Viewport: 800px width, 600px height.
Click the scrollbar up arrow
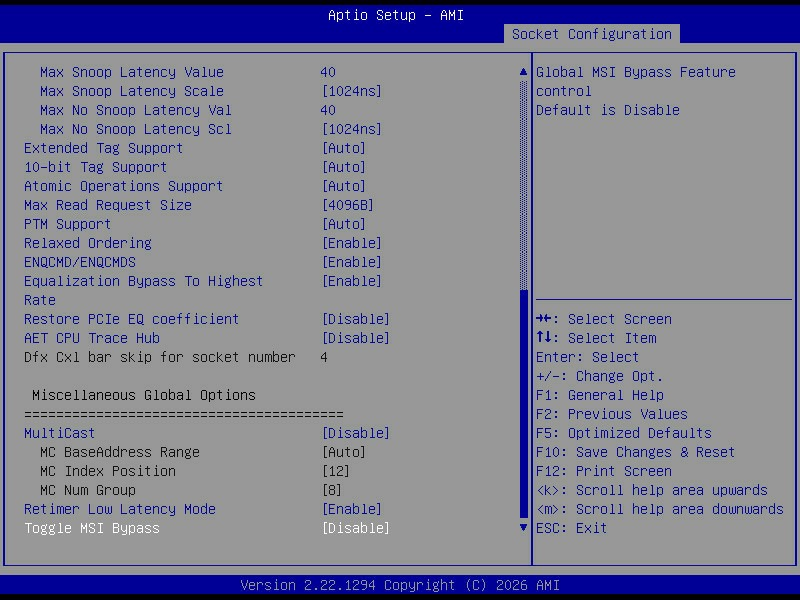[523, 72]
